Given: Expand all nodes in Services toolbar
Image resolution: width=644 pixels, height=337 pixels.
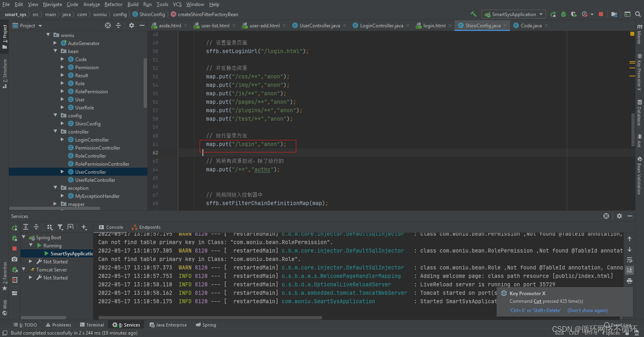Looking at the screenshot, I should pyautogui.click(x=26, y=227).
